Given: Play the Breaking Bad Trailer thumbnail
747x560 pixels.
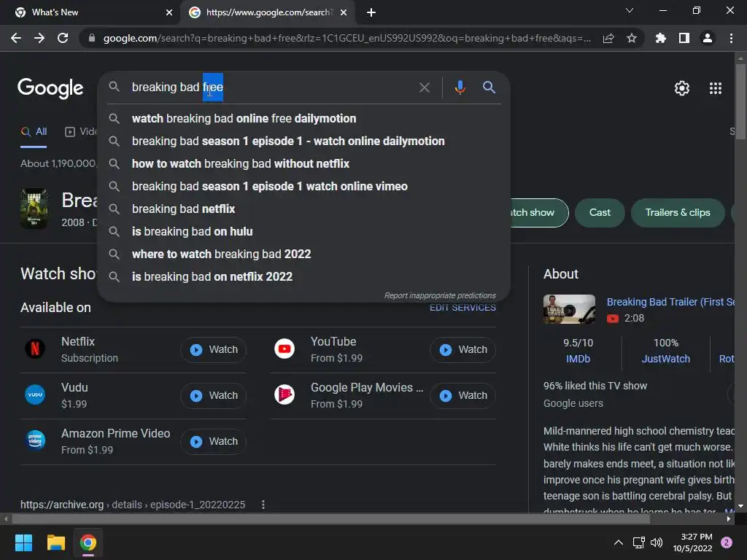Looking at the screenshot, I should [569, 309].
